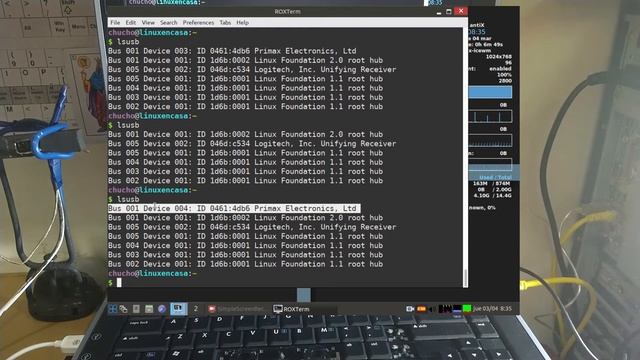640x360 pixels.
Task: Switch to workspace 1 on the taskbar
Action: [178, 309]
